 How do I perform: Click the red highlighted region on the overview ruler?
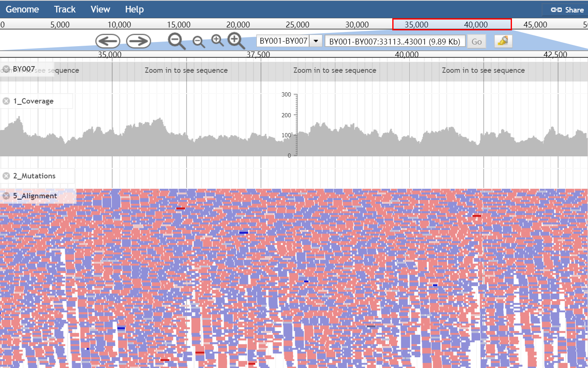pyautogui.click(x=452, y=24)
